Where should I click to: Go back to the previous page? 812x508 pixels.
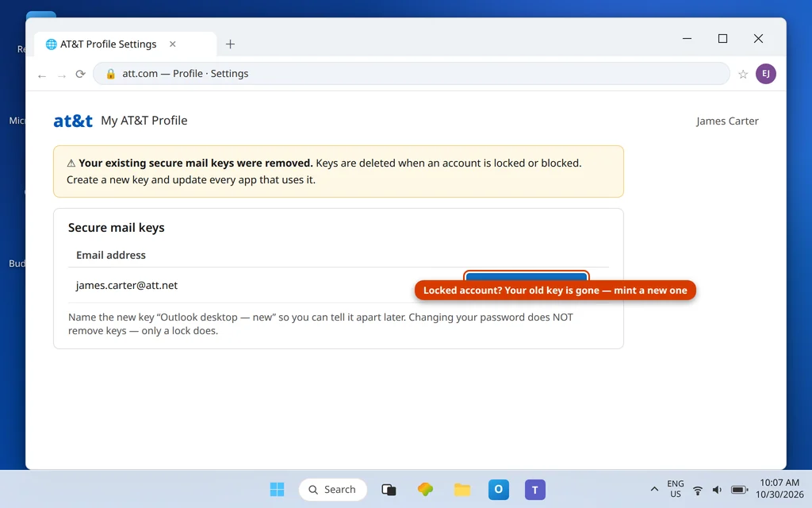[x=42, y=75]
